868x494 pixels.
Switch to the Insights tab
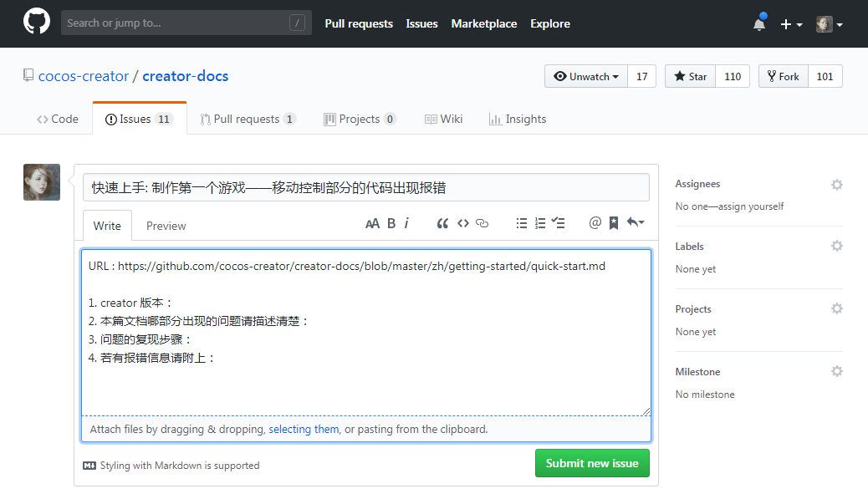pyautogui.click(x=518, y=119)
